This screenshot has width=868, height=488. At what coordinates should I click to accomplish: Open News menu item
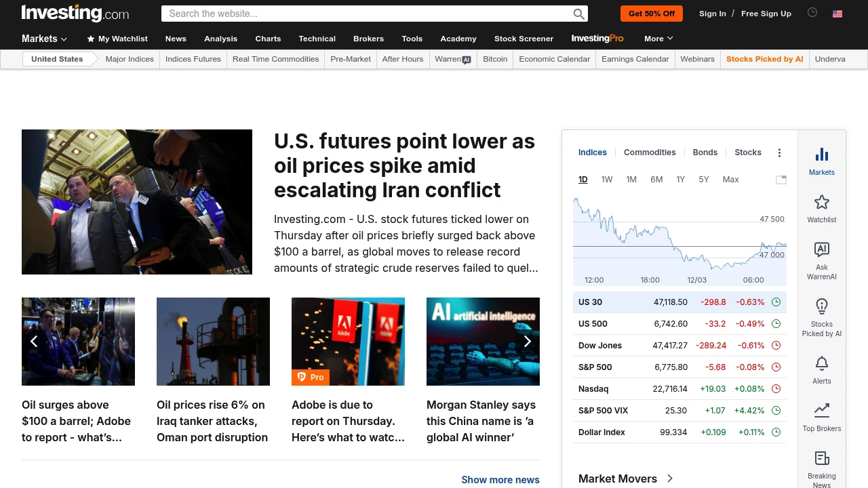[x=176, y=39]
